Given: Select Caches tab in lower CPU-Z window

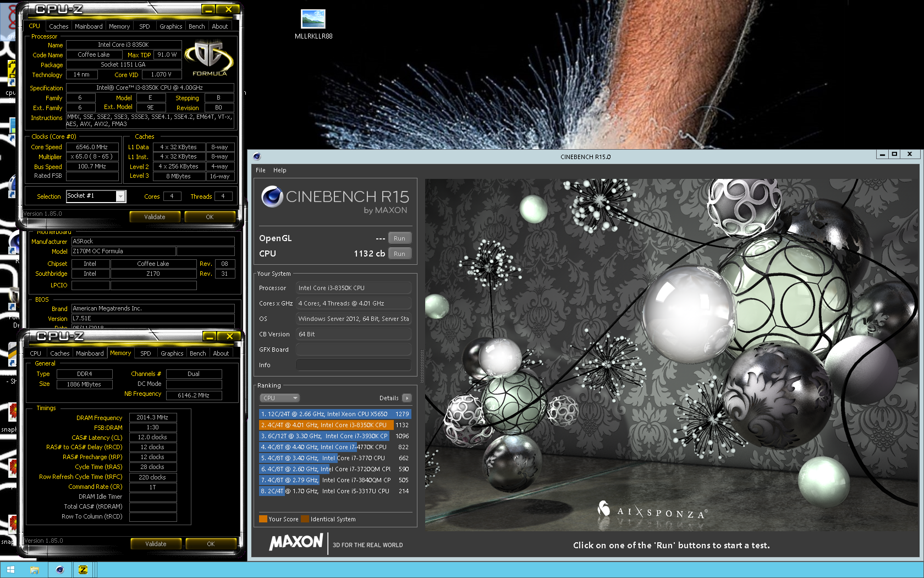Looking at the screenshot, I should pos(60,353).
